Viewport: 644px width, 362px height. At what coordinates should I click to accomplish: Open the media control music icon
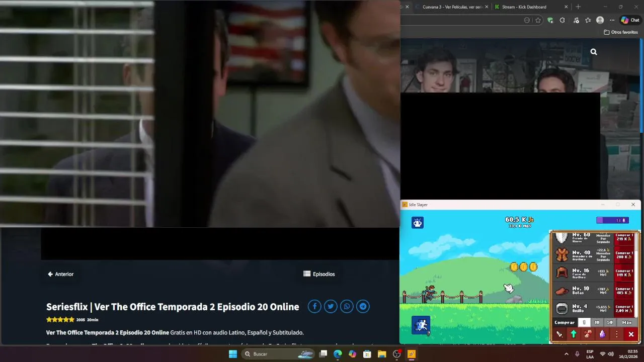point(575,20)
